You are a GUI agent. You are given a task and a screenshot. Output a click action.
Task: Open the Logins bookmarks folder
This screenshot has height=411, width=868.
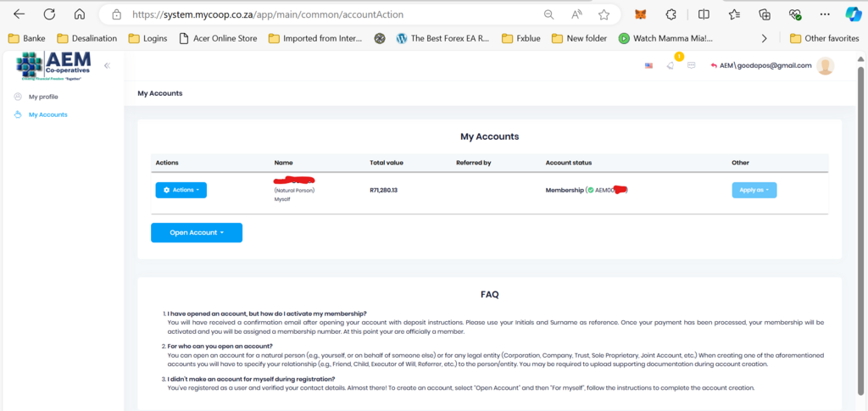tap(147, 38)
